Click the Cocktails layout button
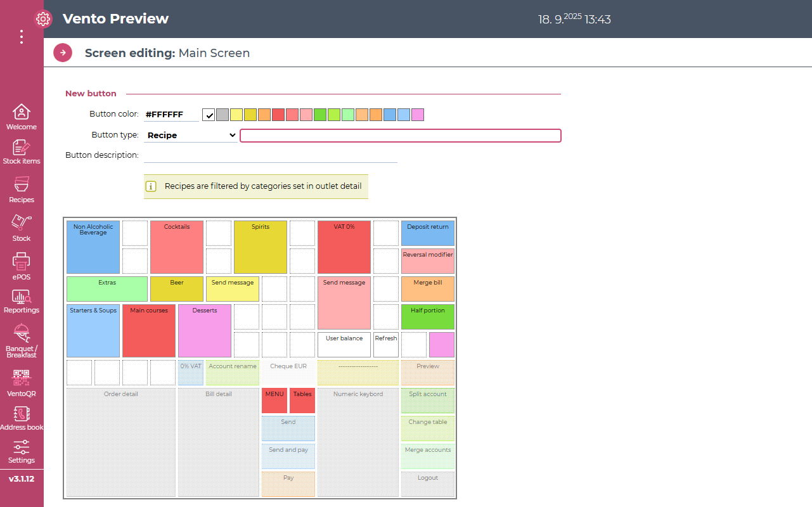The image size is (812, 507). [x=177, y=247]
